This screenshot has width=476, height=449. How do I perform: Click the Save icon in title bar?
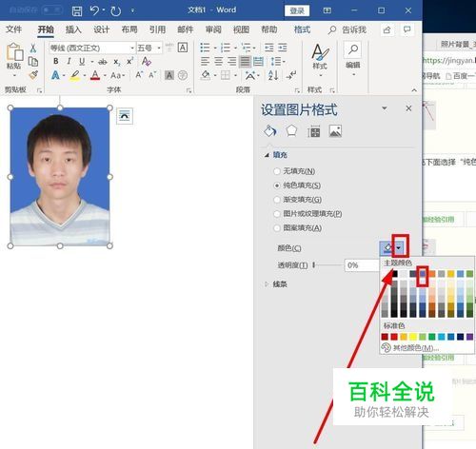pos(77,11)
